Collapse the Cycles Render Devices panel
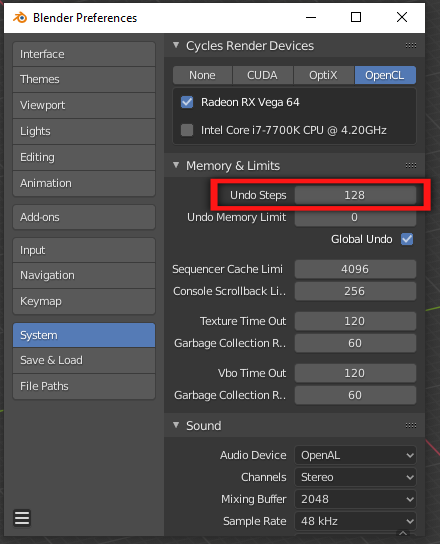440x544 pixels. tap(176, 45)
